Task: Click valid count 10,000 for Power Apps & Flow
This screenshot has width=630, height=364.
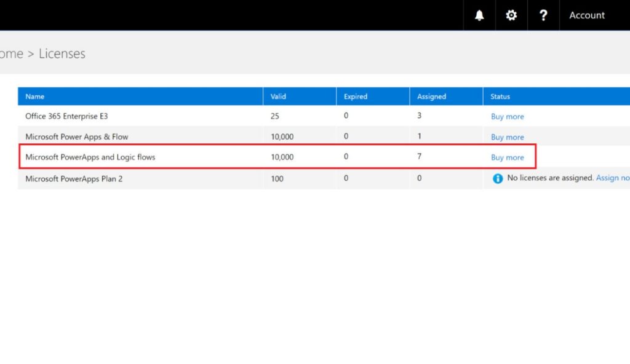Action: point(282,136)
